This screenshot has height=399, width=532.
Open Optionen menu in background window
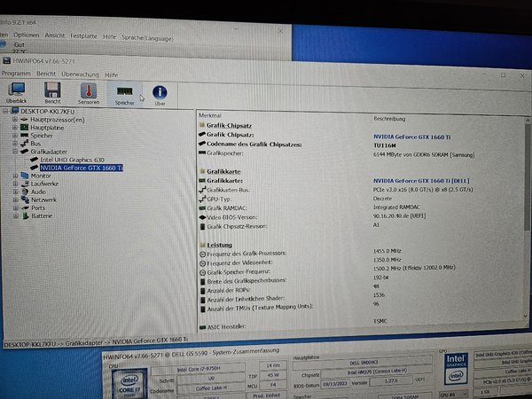(x=26, y=35)
